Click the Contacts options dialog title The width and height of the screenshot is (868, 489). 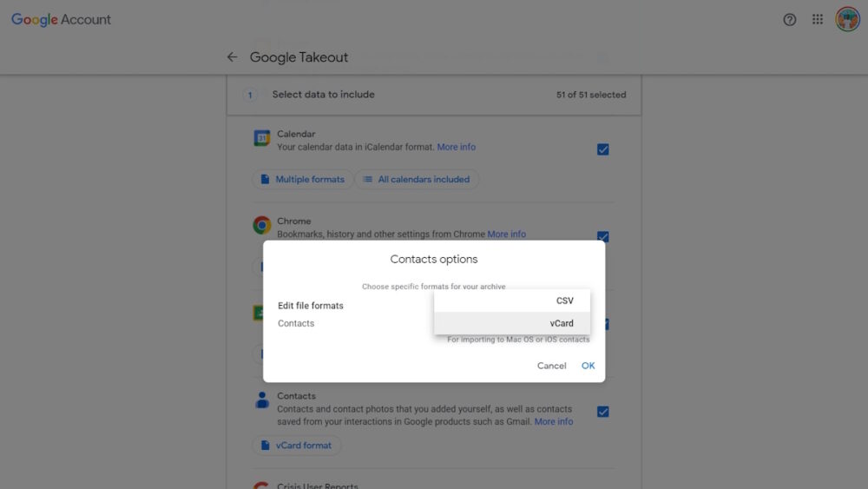[x=434, y=259]
